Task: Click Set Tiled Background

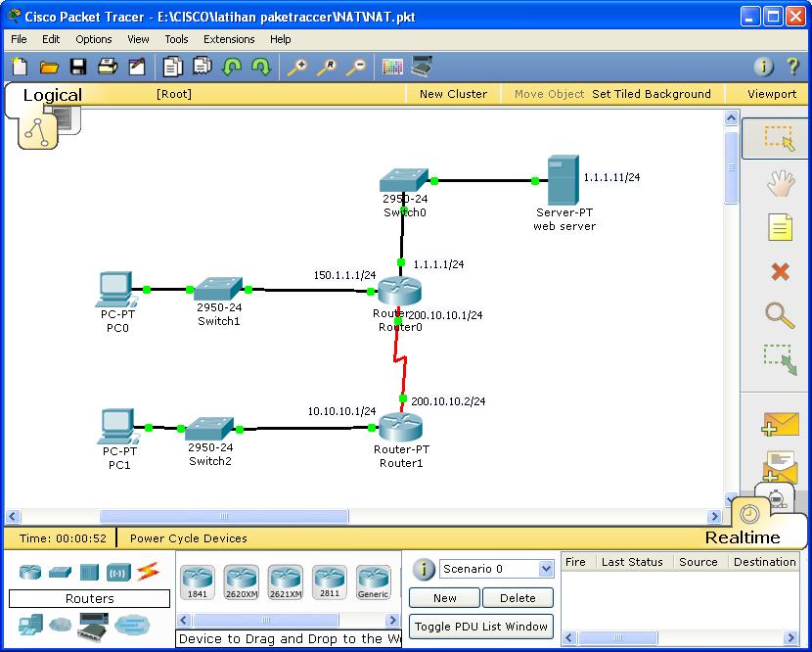Action: pos(652,94)
